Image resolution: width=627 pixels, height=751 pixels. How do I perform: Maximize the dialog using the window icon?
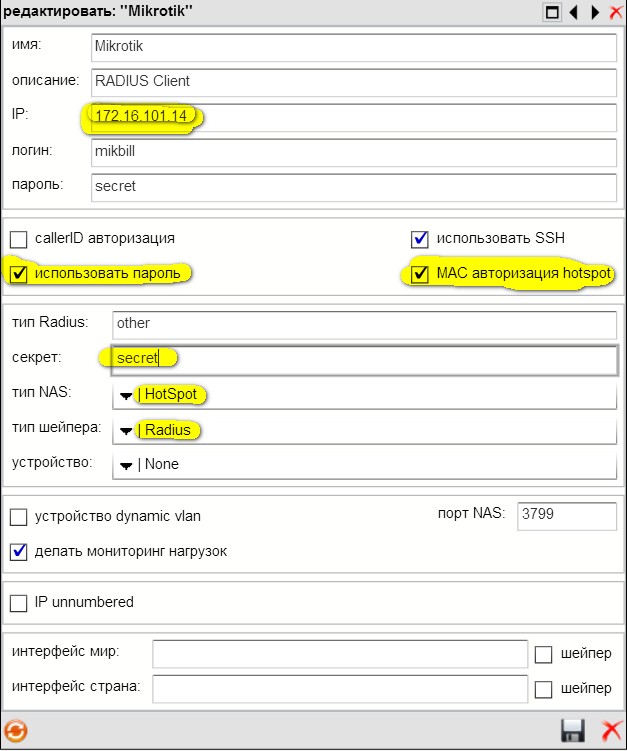tap(551, 12)
